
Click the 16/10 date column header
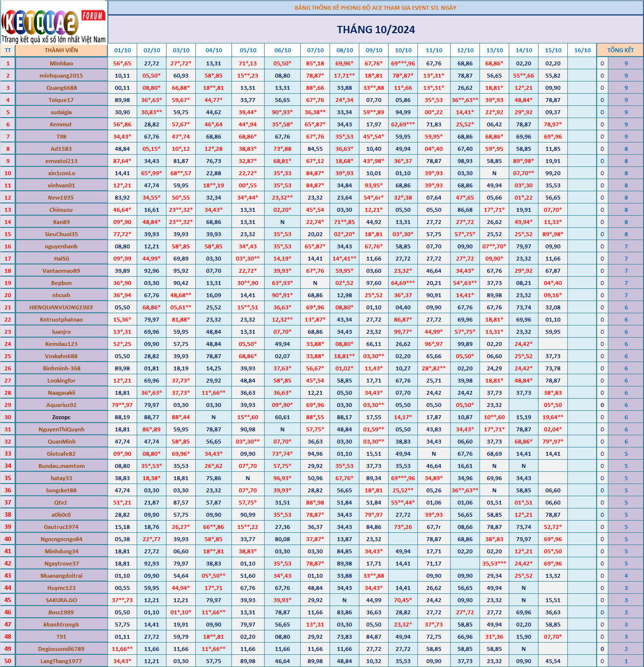[582, 50]
